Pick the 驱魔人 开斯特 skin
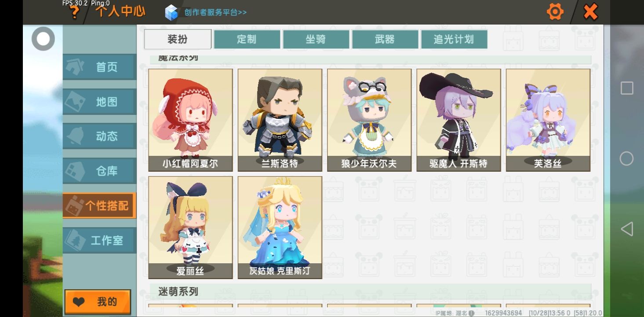The image size is (644, 317). tap(458, 120)
